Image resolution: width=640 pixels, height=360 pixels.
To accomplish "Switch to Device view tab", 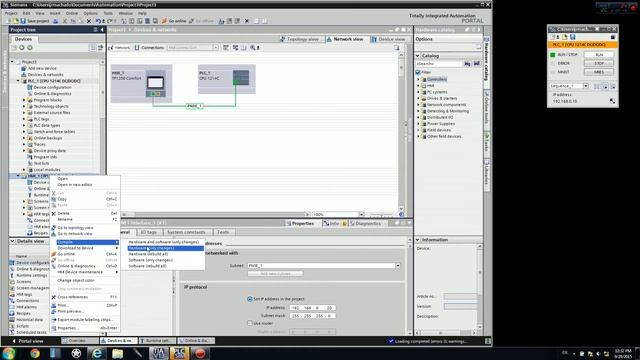I will click(388, 39).
